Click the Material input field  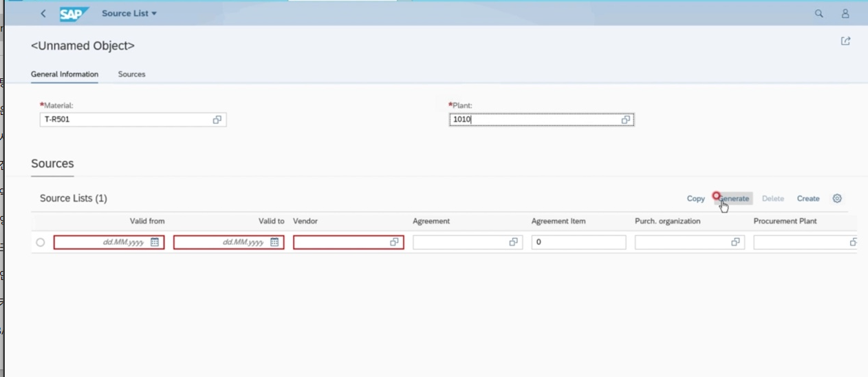pyautogui.click(x=133, y=120)
